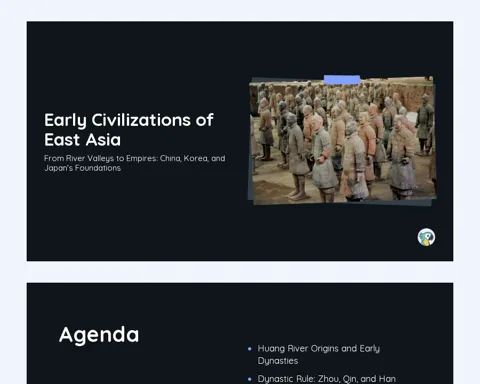
Task: Click empty dark area above the title text
Action: [133, 67]
